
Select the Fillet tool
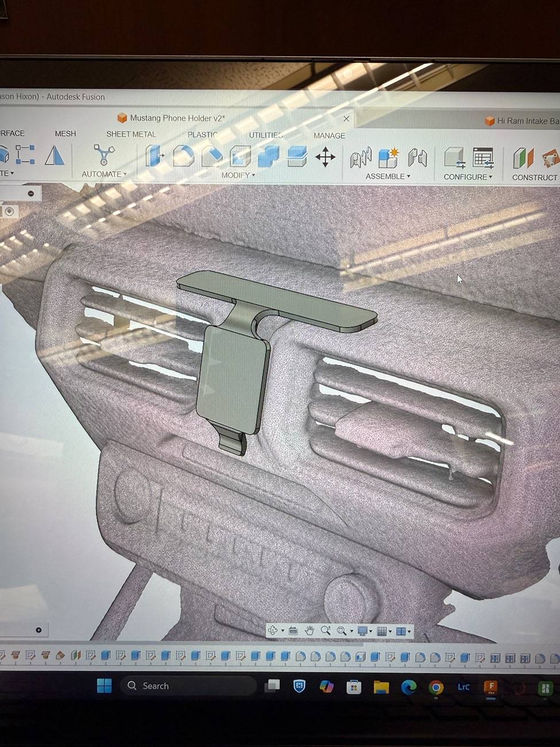(x=183, y=156)
